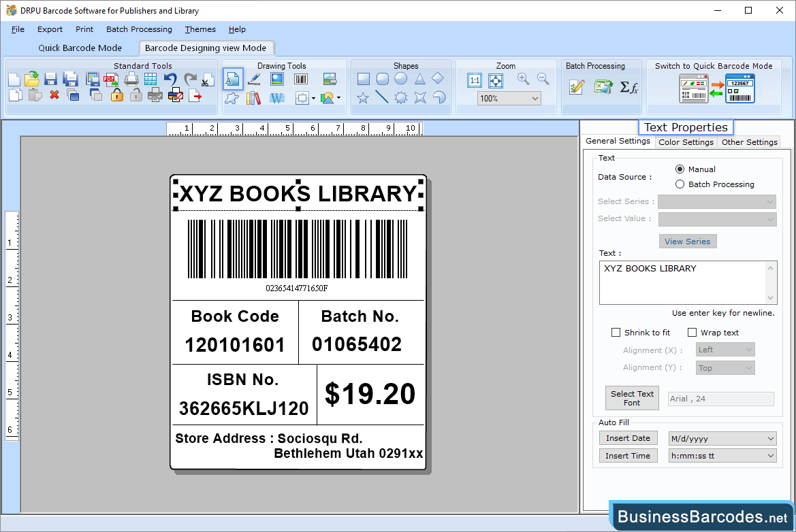Create a new blank label document

15,79
